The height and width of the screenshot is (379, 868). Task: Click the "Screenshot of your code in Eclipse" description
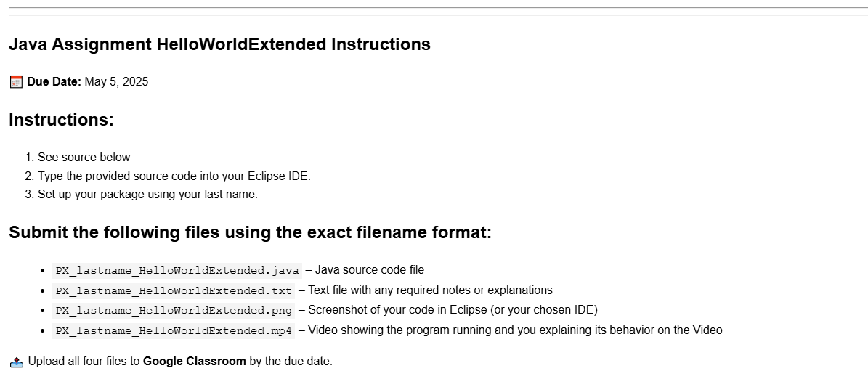(x=453, y=310)
